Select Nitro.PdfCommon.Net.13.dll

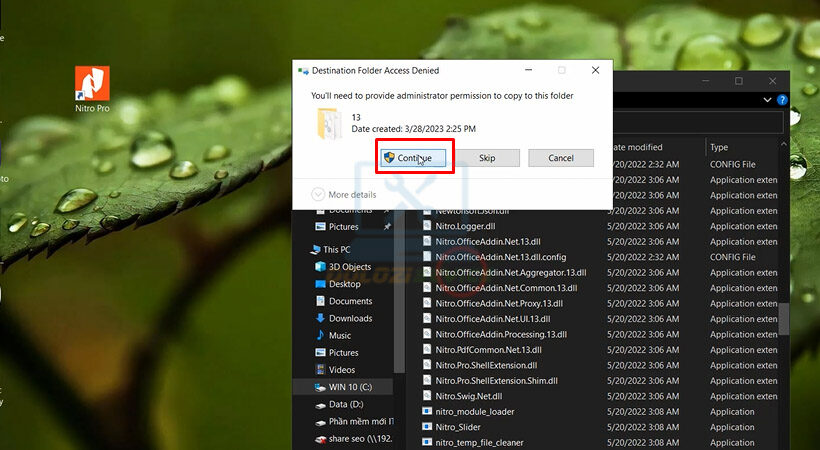tap(488, 350)
